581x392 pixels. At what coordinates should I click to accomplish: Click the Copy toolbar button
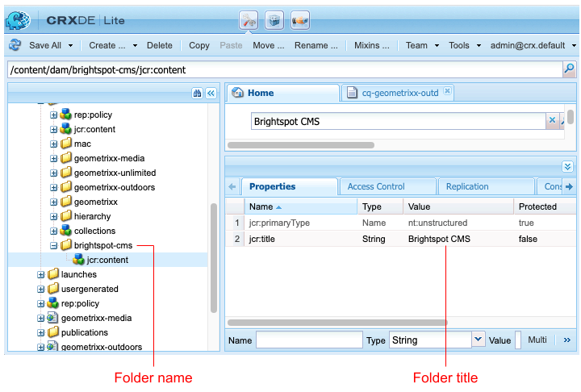tap(199, 45)
